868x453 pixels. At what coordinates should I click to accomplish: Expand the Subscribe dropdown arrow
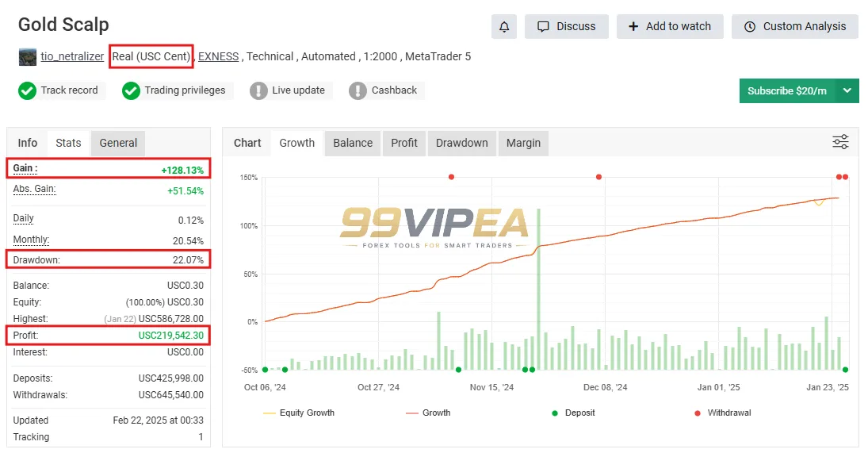click(x=847, y=90)
